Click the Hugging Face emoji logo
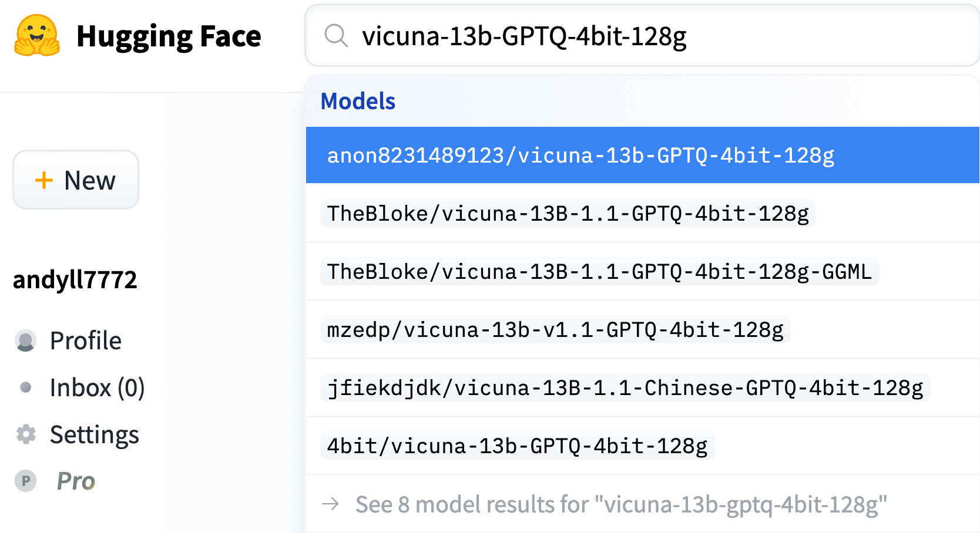 37,36
